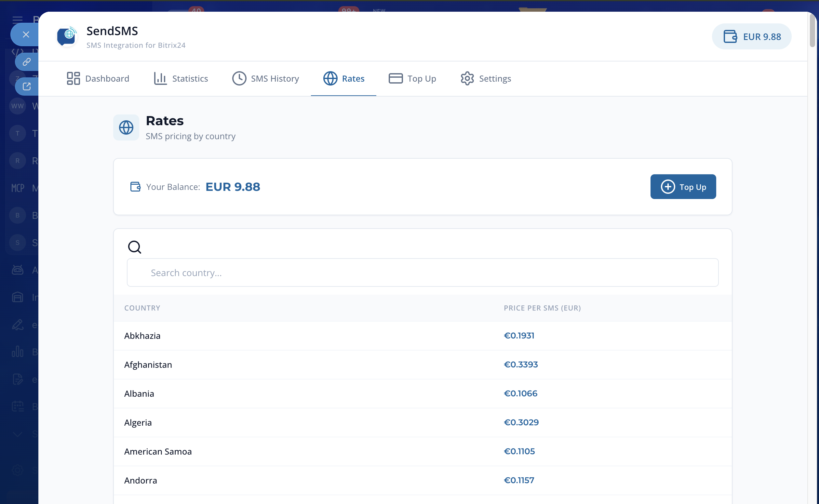Click the Abkhazia country row

142,336
